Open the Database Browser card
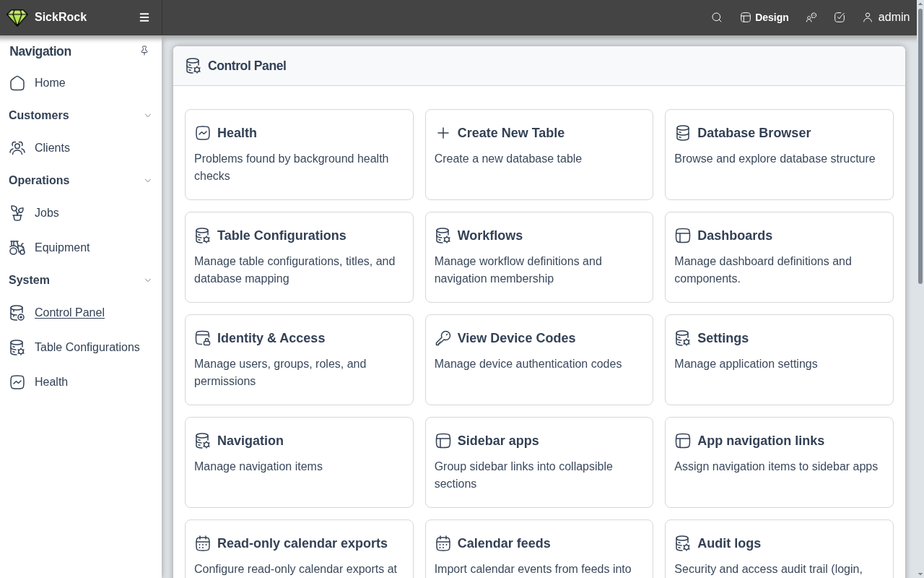The height and width of the screenshot is (578, 924). coord(779,155)
